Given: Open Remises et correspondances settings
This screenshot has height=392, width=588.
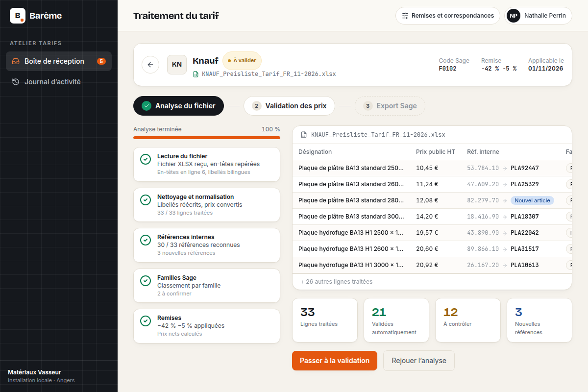Looking at the screenshot, I should tap(448, 16).
